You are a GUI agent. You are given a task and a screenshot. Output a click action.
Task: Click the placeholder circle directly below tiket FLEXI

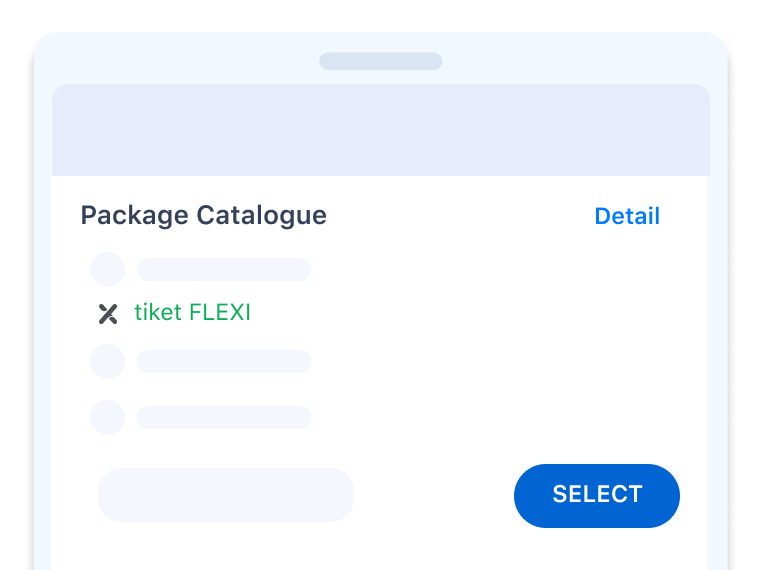click(108, 362)
